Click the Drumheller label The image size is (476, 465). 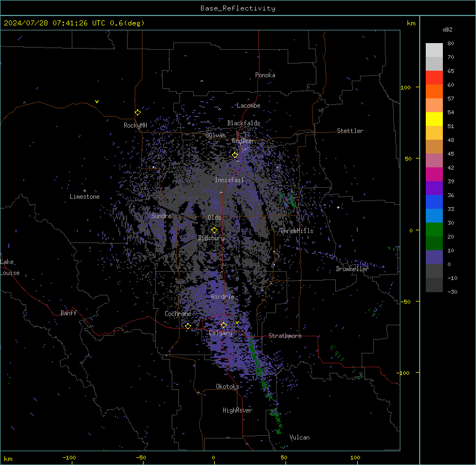tap(352, 269)
